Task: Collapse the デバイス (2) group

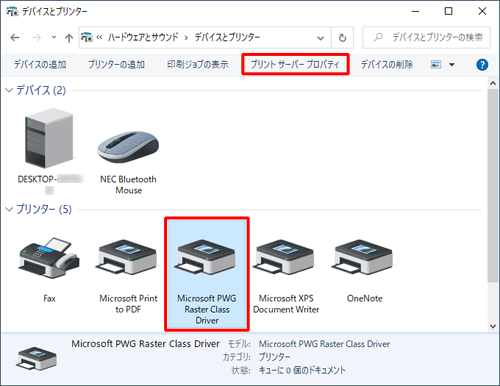Action: pos(9,90)
